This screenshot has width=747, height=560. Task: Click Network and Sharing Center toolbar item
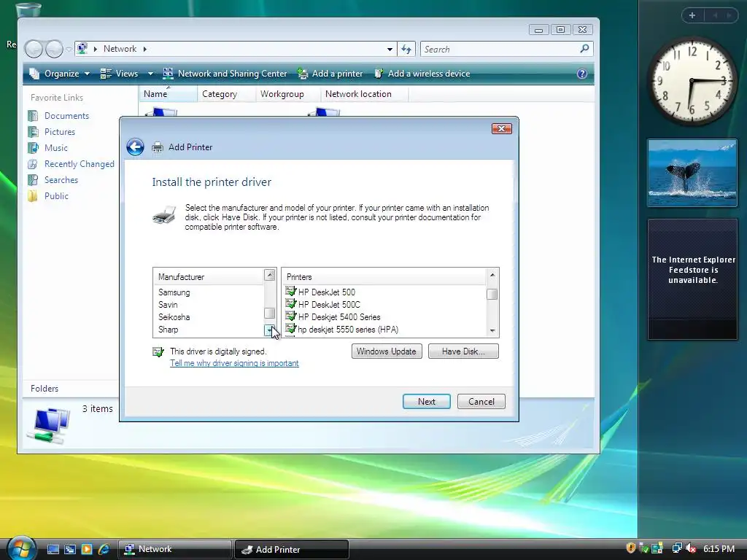pyautogui.click(x=225, y=74)
